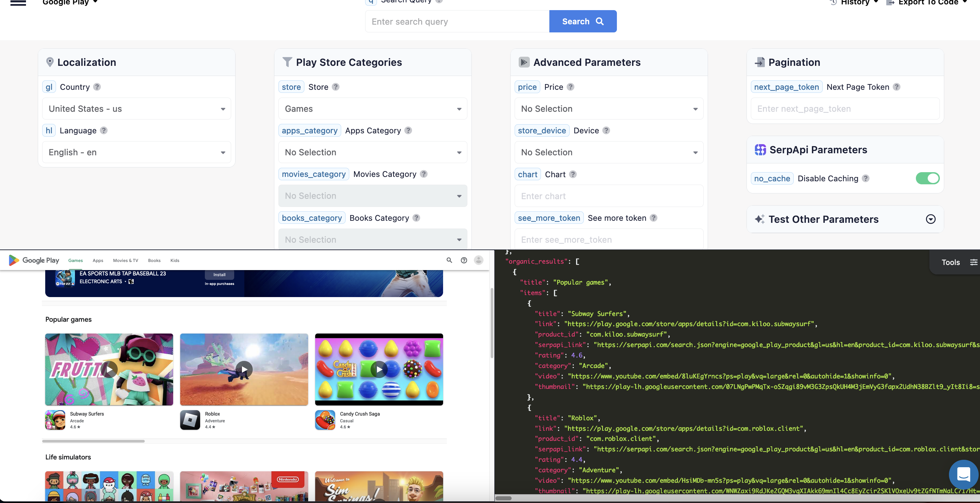Click the question mark beside Next Page Token
The width and height of the screenshot is (980, 503).
click(x=897, y=87)
